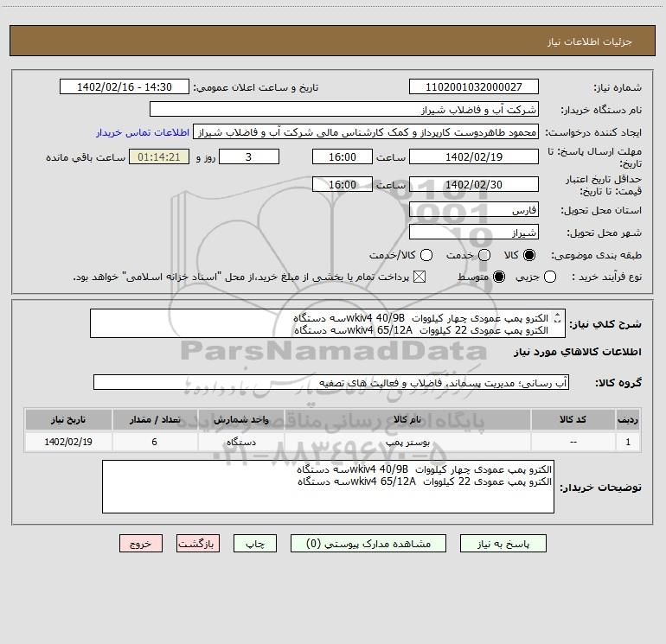Click the table date cell 1402/02/19
The image size is (666, 644).
click(x=68, y=442)
